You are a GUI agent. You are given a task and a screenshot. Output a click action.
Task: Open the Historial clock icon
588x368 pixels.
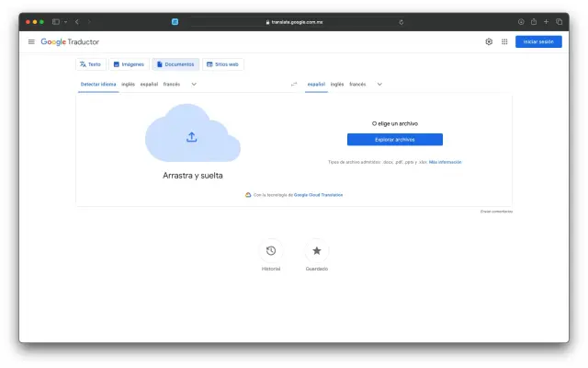[271, 250]
